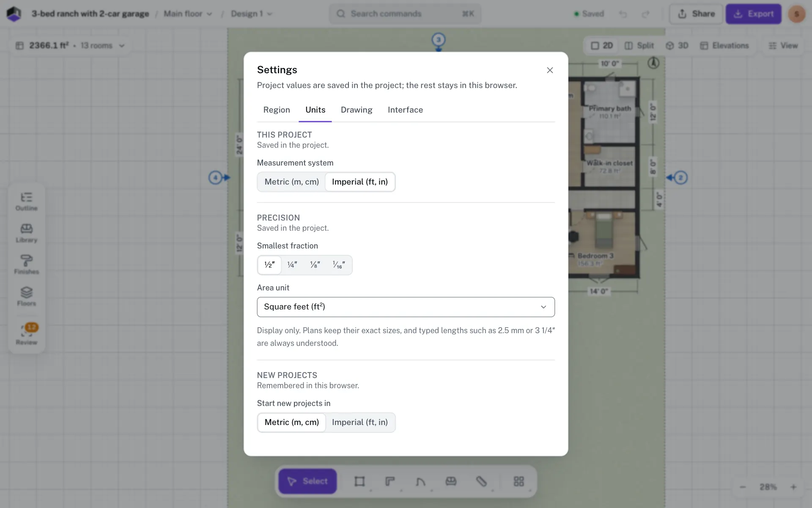Expand the Main floor dropdown
This screenshot has width=812, height=508.
pyautogui.click(x=188, y=14)
